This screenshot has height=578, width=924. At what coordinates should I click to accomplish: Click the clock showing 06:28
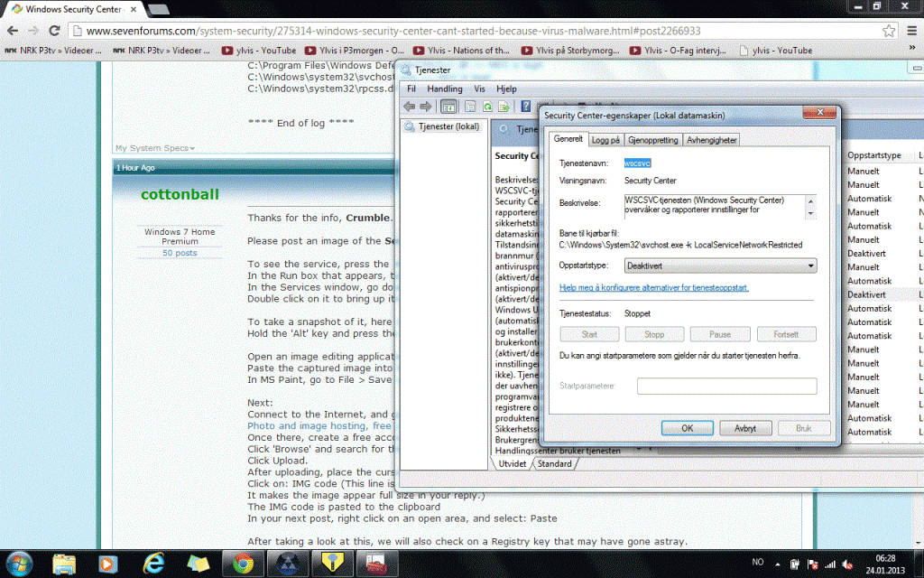[x=885, y=558]
